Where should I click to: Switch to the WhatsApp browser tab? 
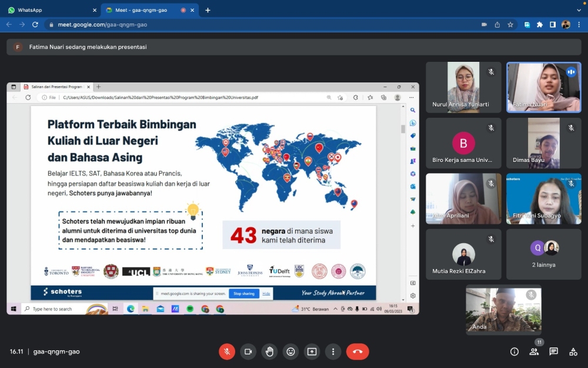pyautogui.click(x=49, y=10)
